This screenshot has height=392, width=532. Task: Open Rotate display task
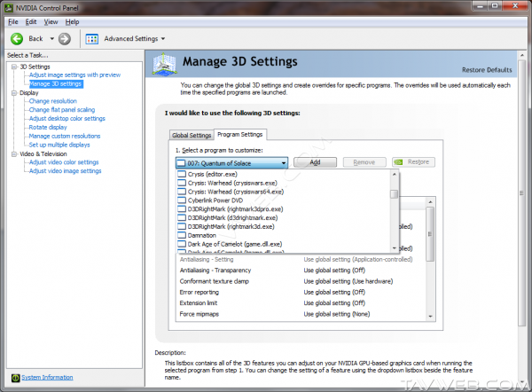click(x=48, y=128)
